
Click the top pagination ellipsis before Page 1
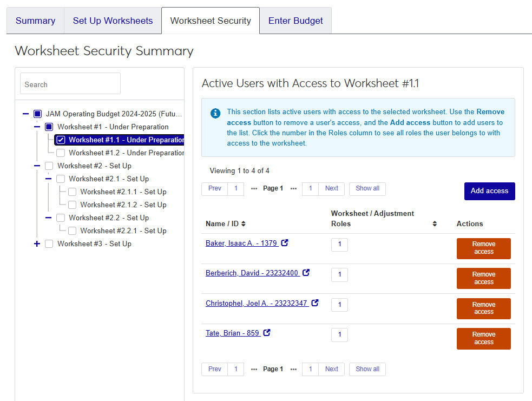pos(254,188)
